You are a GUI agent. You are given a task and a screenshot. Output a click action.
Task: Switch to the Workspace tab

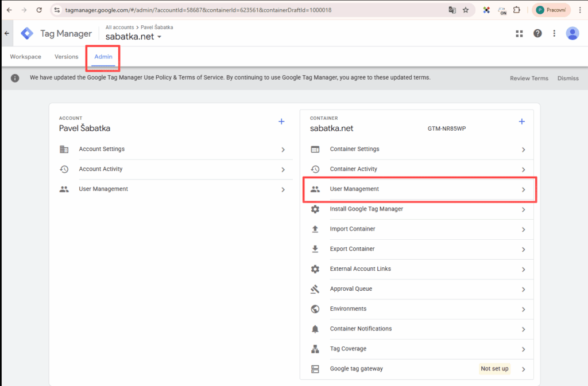25,57
